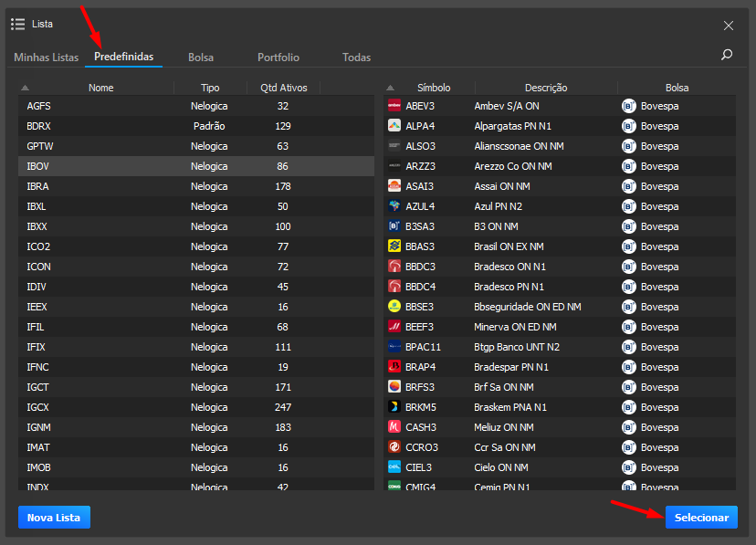Choose the IEEX list name

point(37,307)
